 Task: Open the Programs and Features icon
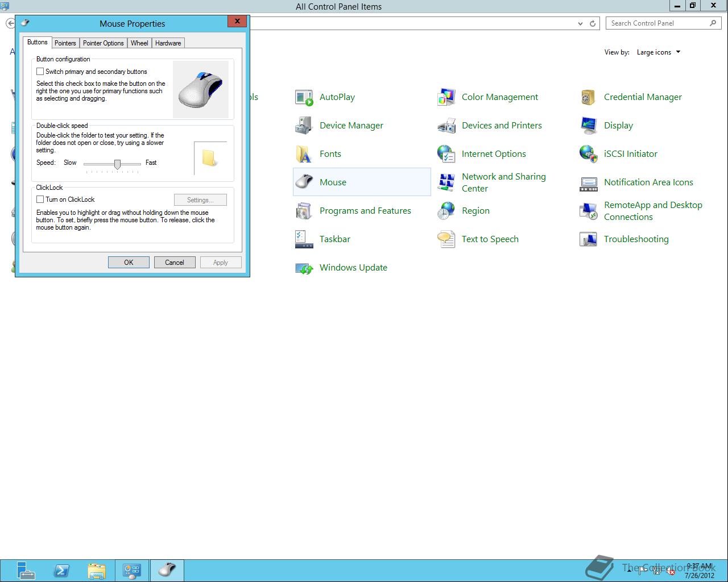point(304,211)
